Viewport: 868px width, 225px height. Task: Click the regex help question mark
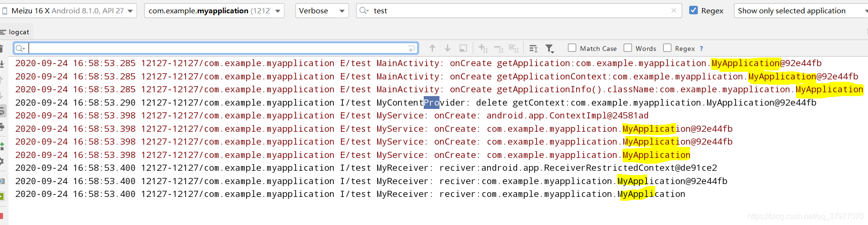701,49
